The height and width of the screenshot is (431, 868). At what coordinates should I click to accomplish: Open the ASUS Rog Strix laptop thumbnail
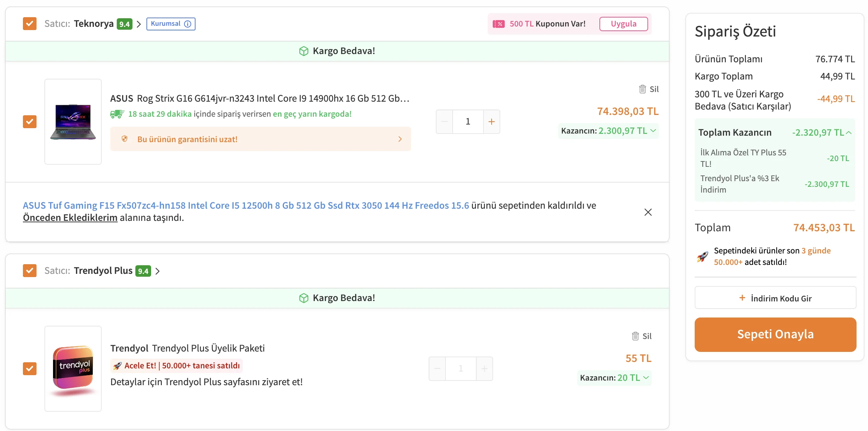(73, 122)
